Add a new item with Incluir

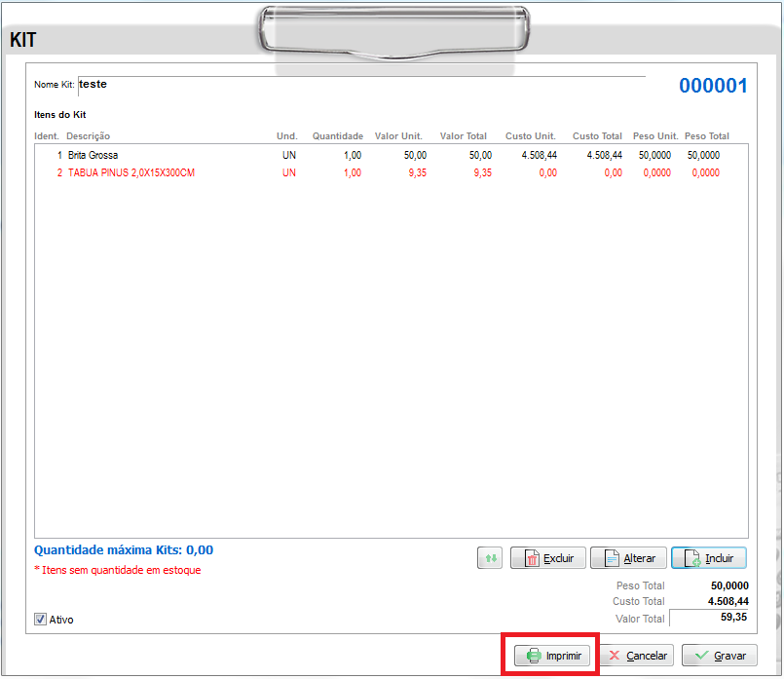(708, 558)
